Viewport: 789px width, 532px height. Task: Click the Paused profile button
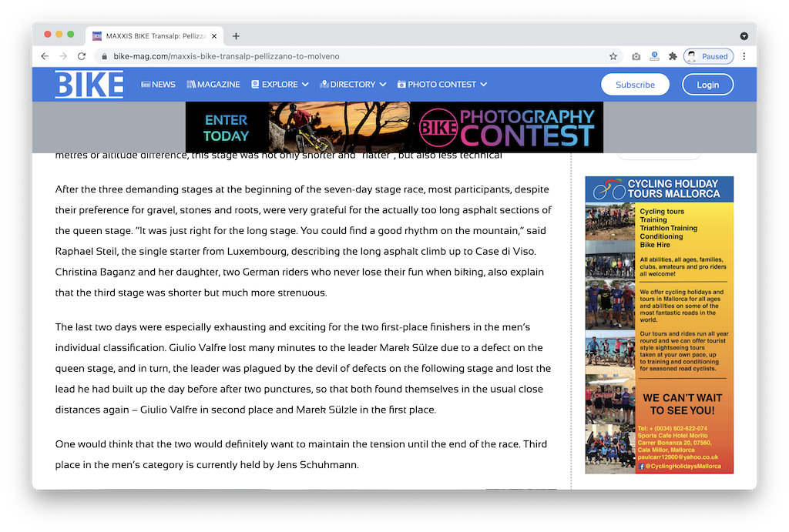click(707, 56)
